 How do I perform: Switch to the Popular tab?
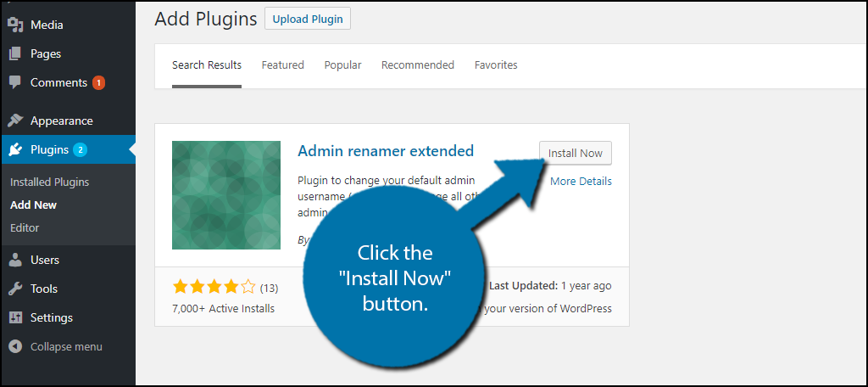tap(342, 64)
